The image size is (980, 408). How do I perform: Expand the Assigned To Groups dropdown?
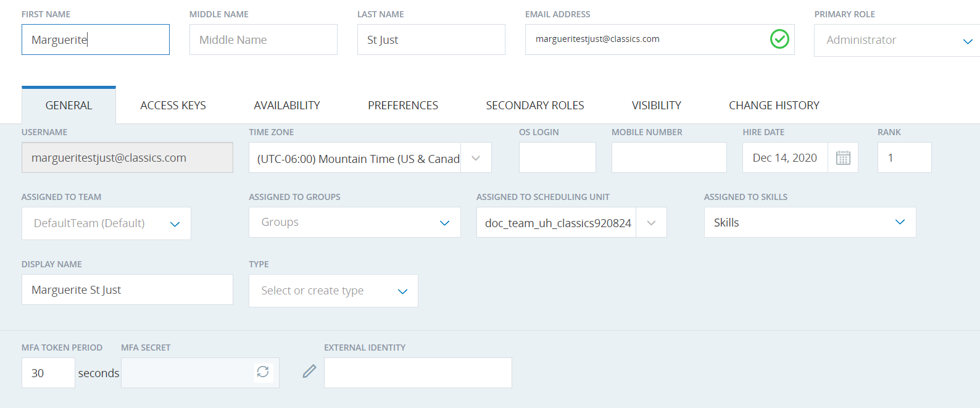point(355,222)
